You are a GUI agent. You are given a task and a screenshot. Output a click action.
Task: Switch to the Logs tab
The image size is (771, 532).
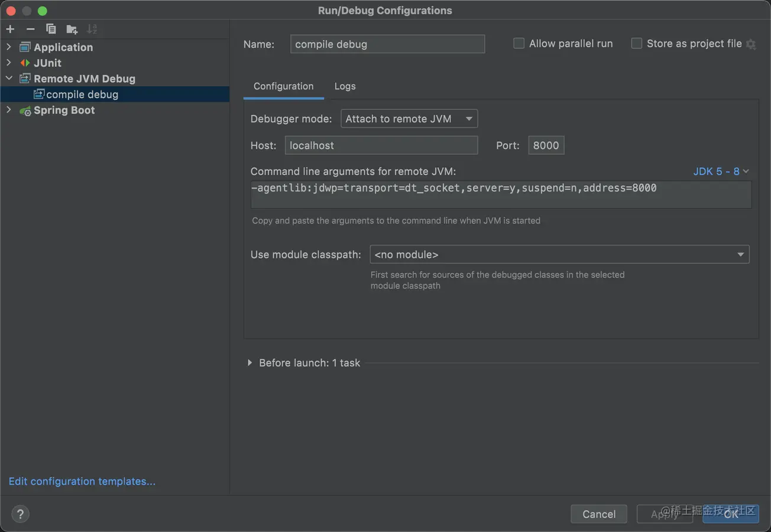(345, 86)
